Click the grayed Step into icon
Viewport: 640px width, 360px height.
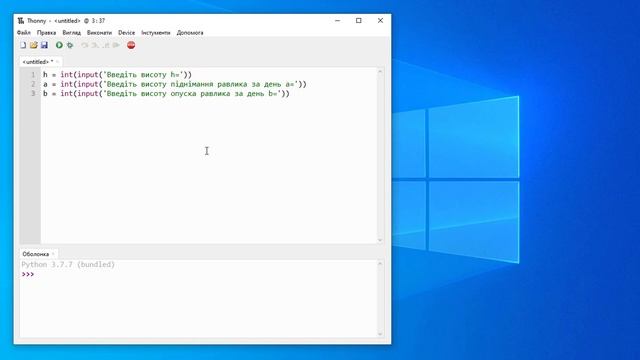pos(95,45)
